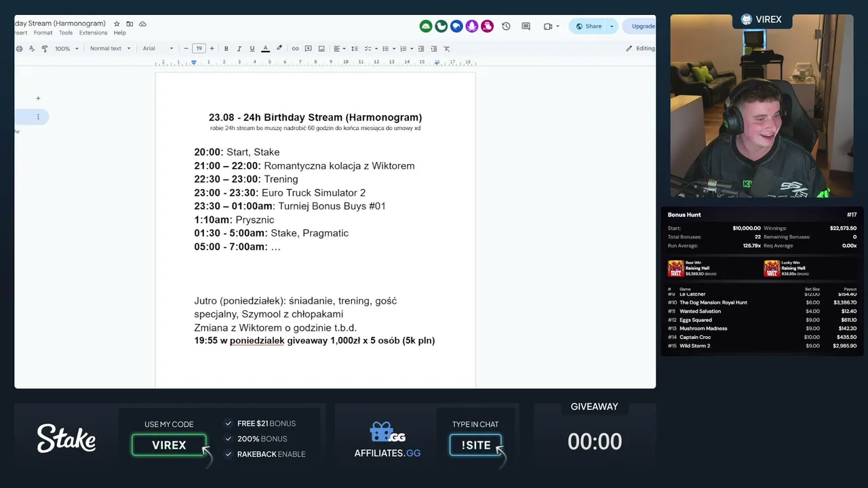
Task: Open the highlight color pen tool
Action: click(279, 49)
